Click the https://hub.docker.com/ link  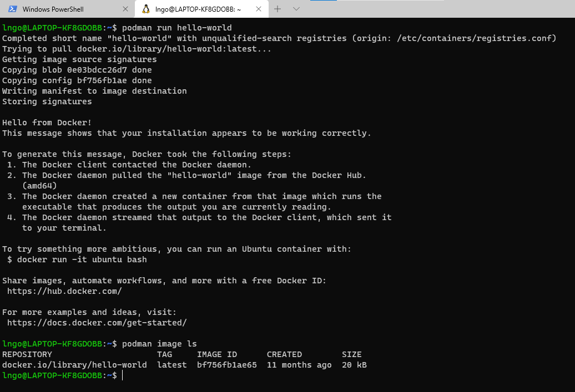click(x=64, y=291)
